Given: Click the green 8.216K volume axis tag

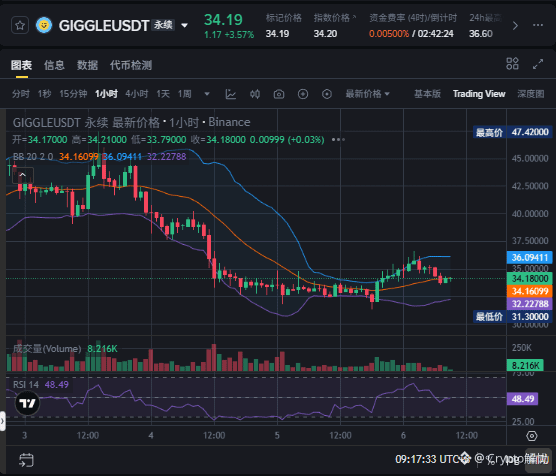Looking at the screenshot, I should [525, 365].
